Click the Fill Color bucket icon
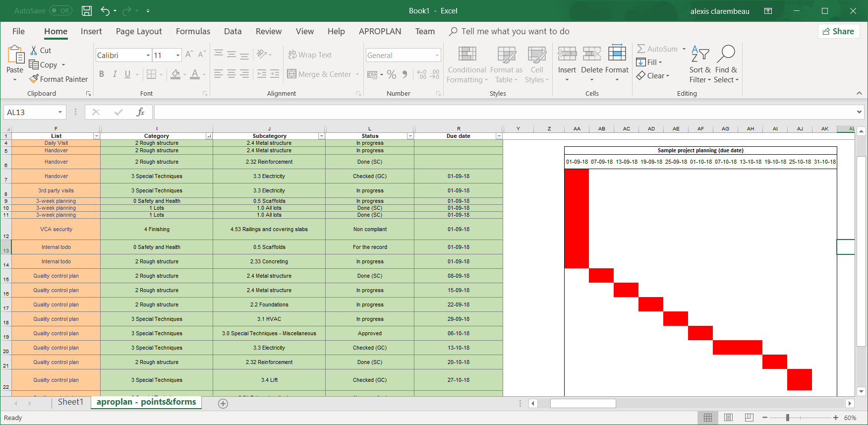Screen dimensions: 868x425 (x=175, y=74)
